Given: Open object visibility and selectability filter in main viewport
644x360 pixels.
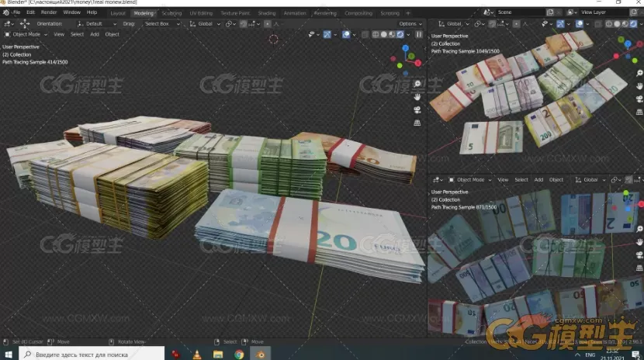Looking at the screenshot, I should click(x=313, y=34).
